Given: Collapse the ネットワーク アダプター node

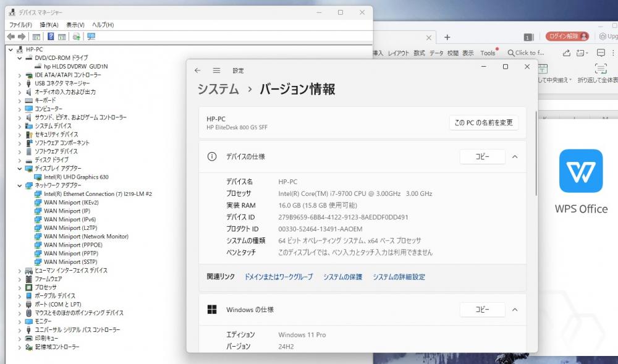Looking at the screenshot, I should [x=19, y=185].
